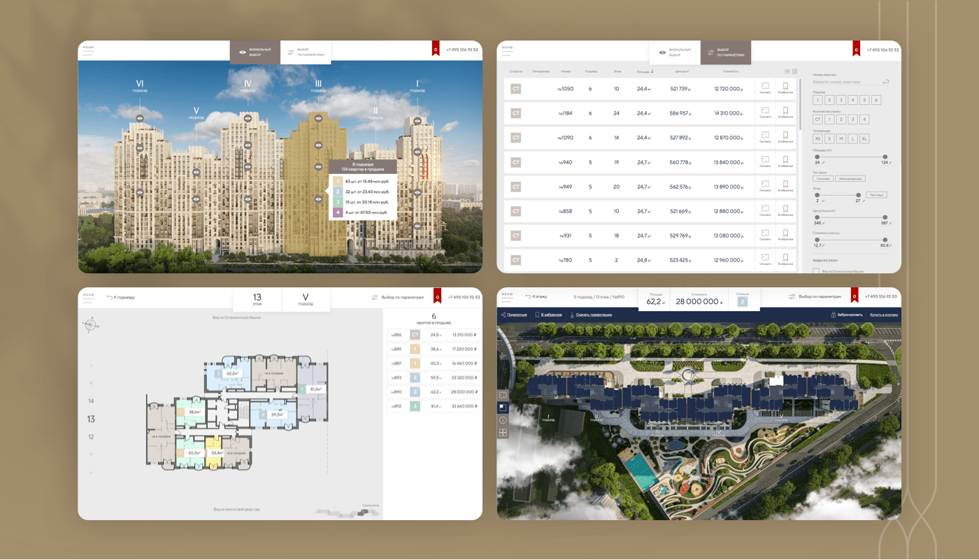Go back via К этажу link
This screenshot has width=979, height=560.
[536, 296]
